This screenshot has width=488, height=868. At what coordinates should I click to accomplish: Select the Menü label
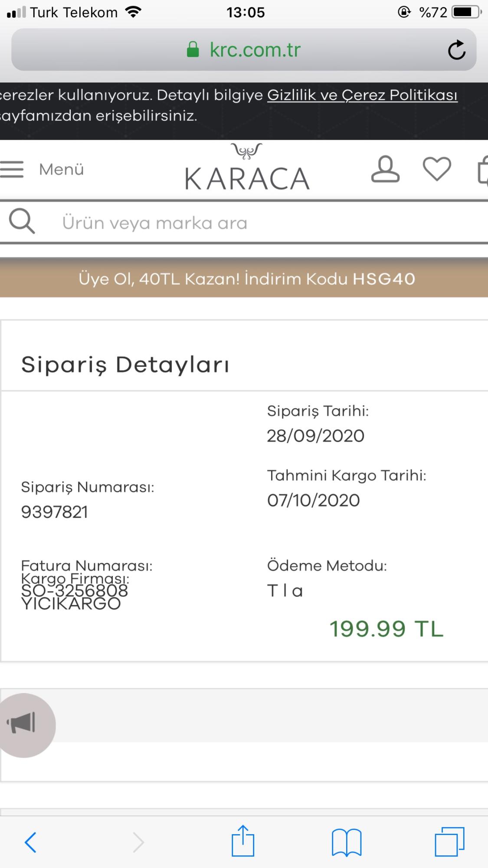pyautogui.click(x=61, y=170)
